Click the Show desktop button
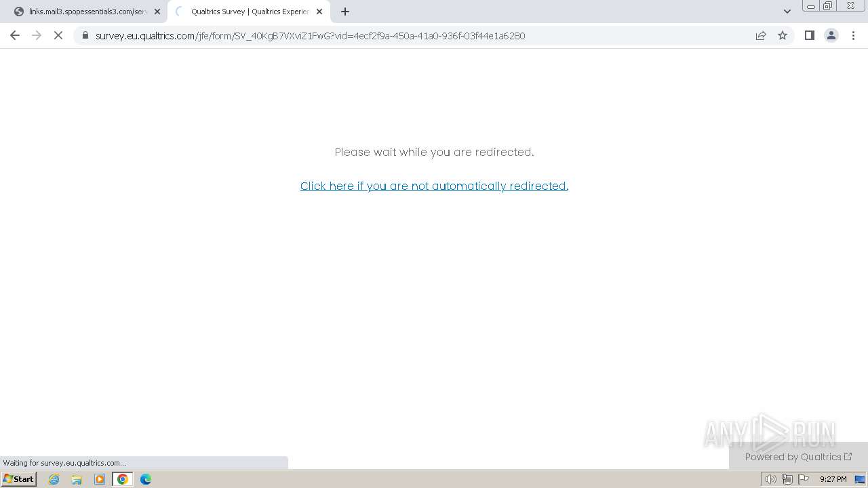The image size is (868, 488). 860,479
